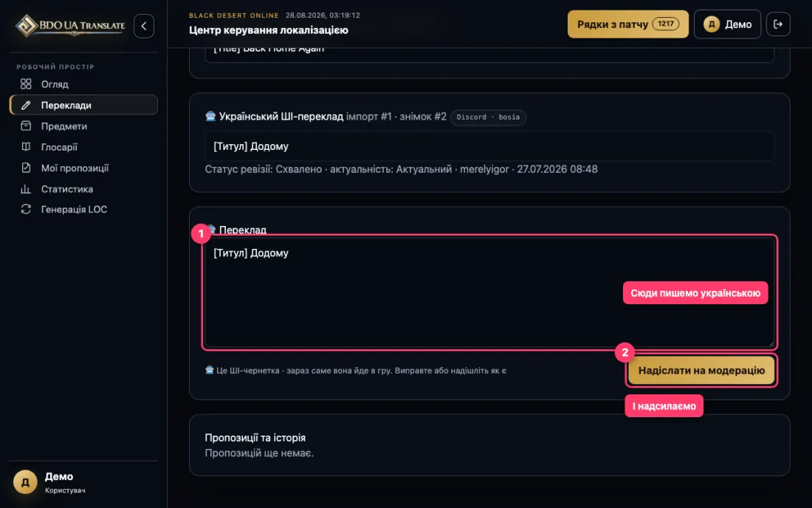Focus the Переклад text area
This screenshot has width=812, height=508.
click(489, 292)
